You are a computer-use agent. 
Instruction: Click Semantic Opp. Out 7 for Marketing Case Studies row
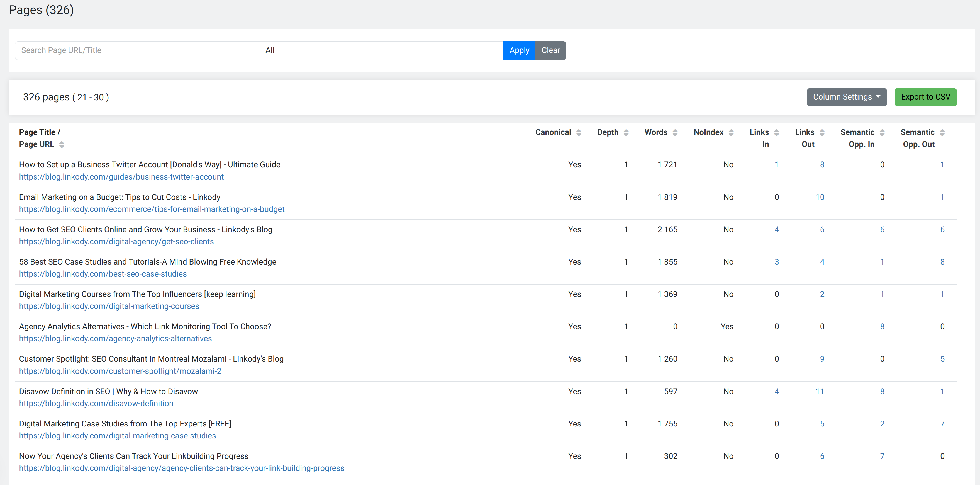(x=942, y=424)
